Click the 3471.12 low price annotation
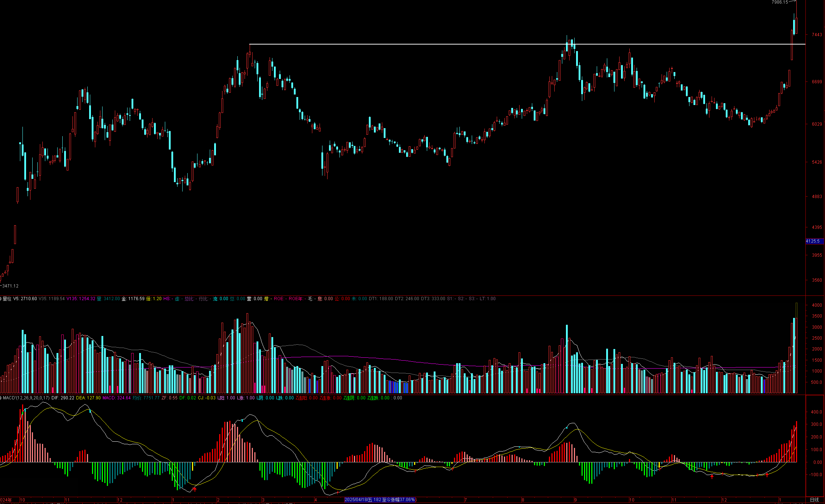 (x=10, y=286)
